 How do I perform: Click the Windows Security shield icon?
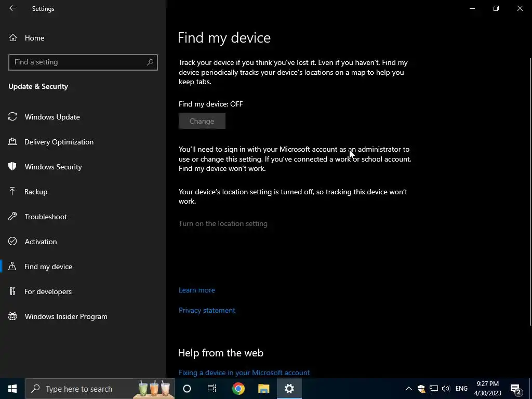point(12,167)
